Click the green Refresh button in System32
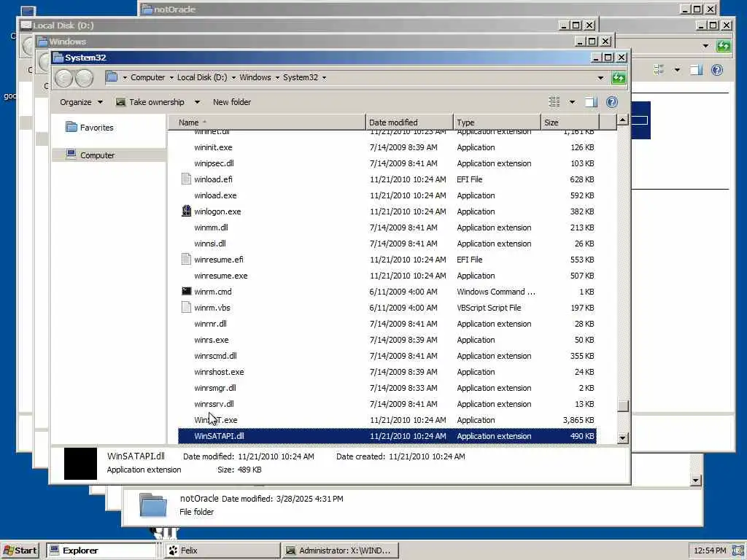This screenshot has width=747, height=560. click(x=619, y=77)
